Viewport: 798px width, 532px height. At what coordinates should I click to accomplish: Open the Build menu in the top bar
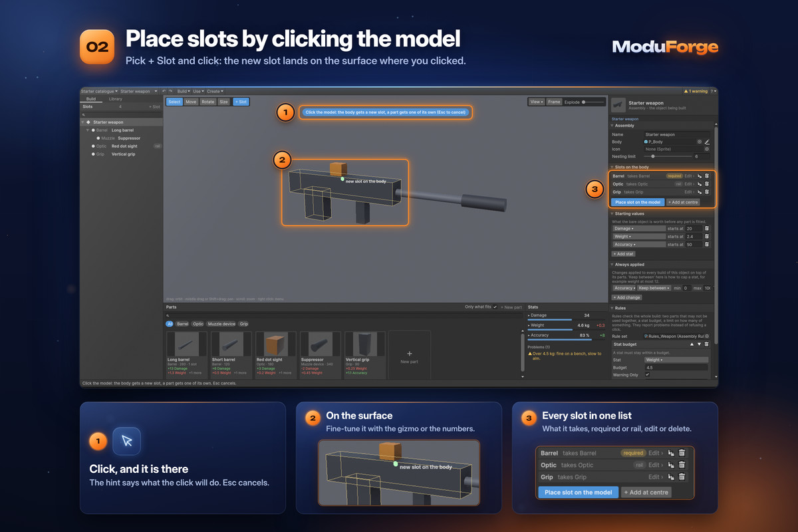pyautogui.click(x=184, y=91)
